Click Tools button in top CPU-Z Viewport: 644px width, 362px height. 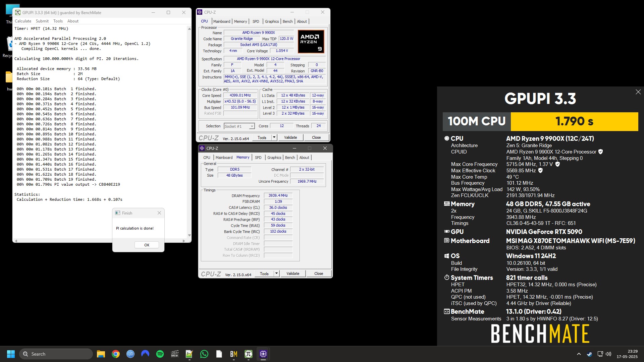pos(262,137)
